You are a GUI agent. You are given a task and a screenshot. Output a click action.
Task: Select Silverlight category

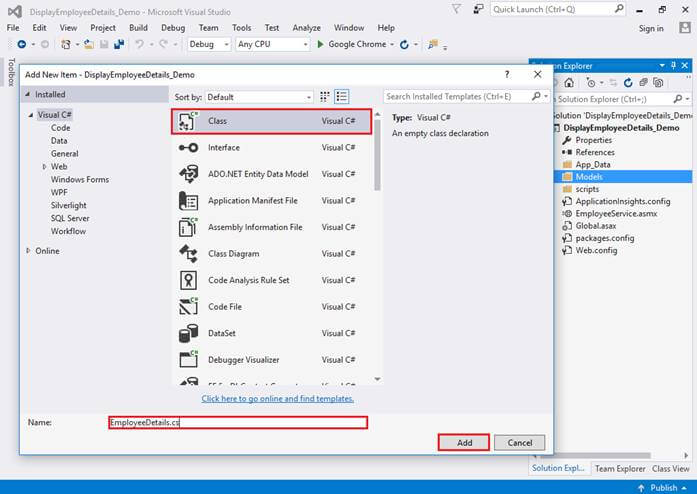click(x=68, y=205)
